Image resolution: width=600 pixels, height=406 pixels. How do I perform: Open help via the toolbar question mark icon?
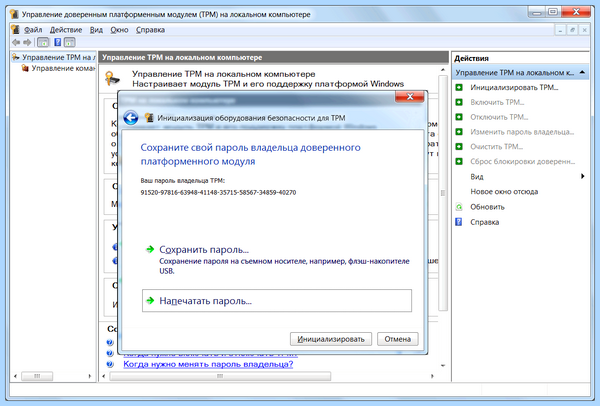pyautogui.click(x=57, y=42)
